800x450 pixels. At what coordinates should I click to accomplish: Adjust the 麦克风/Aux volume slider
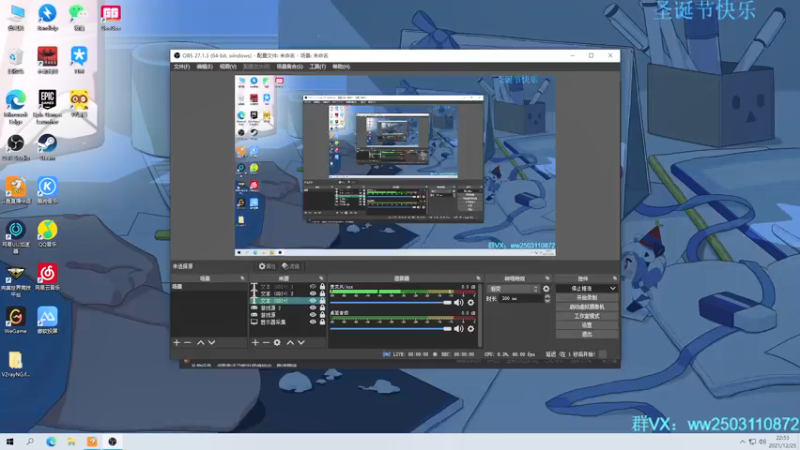click(391, 303)
